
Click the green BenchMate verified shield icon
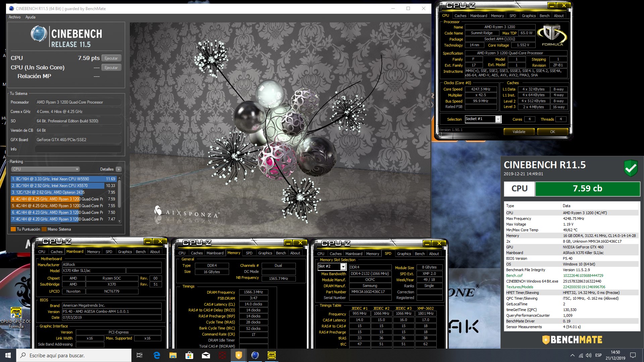point(631,169)
